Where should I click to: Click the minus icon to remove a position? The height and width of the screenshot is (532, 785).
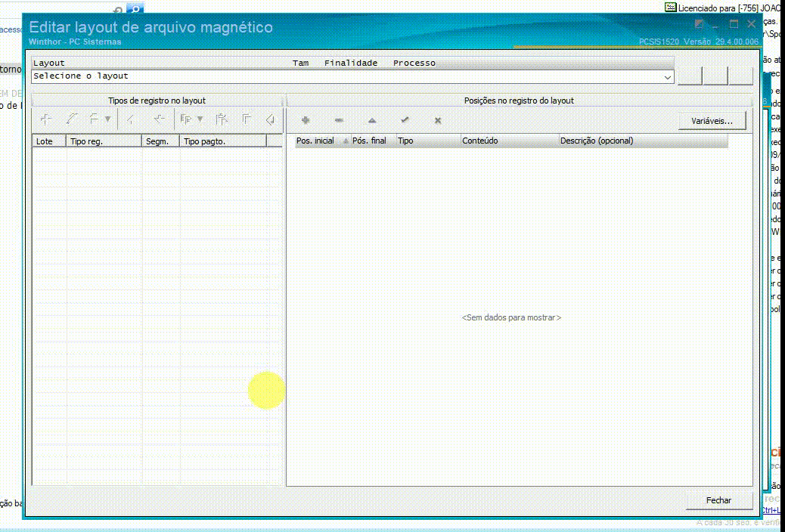coord(339,120)
